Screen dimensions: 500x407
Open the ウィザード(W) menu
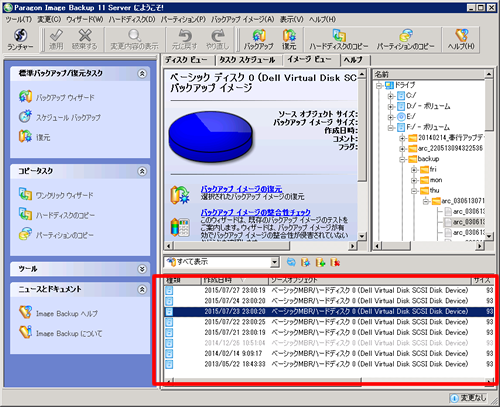pos(85,19)
